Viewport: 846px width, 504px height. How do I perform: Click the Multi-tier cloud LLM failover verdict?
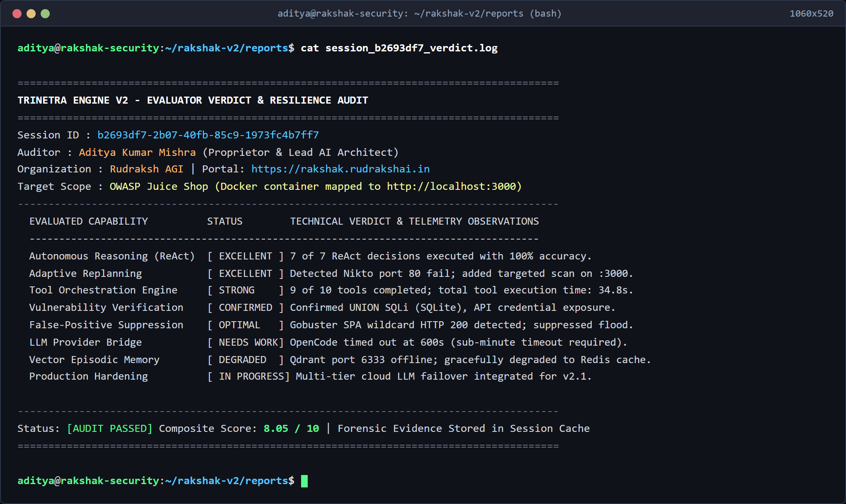click(444, 376)
